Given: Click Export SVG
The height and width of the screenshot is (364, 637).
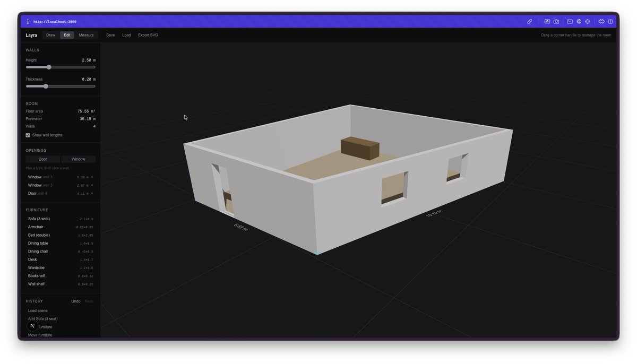Looking at the screenshot, I should pos(148,35).
